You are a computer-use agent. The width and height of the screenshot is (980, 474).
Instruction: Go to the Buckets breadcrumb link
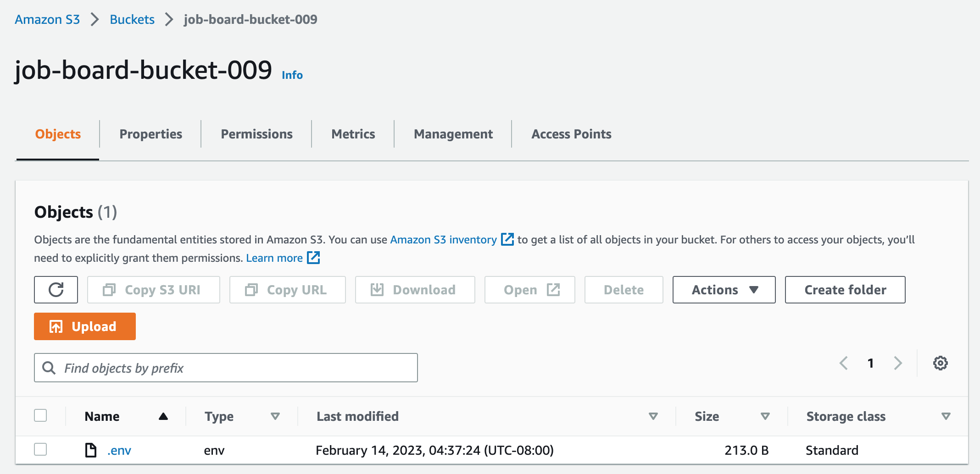pyautogui.click(x=132, y=19)
